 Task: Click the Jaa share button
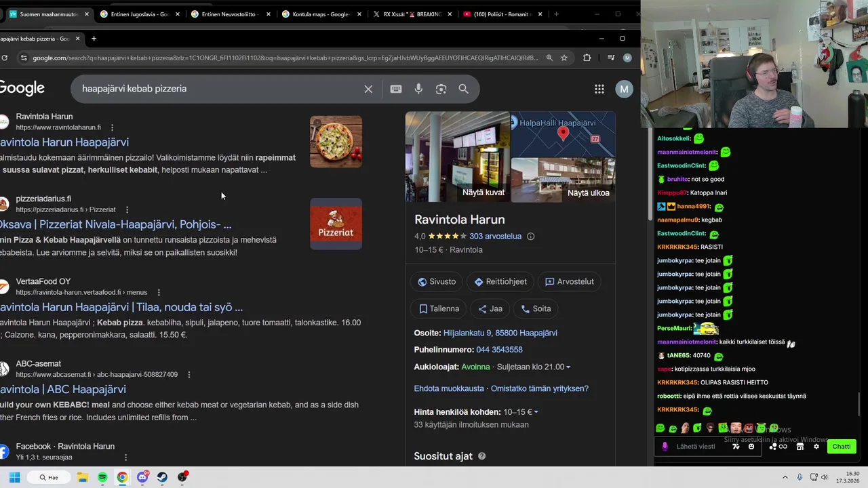[490, 309]
